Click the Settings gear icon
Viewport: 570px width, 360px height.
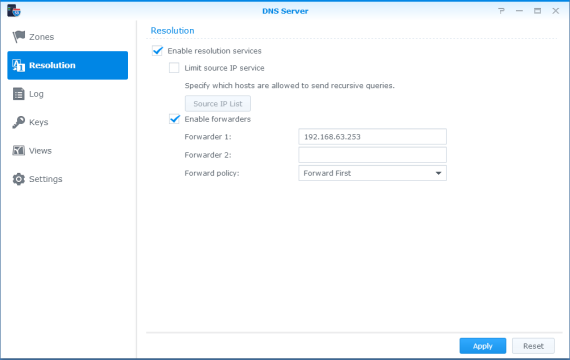click(x=18, y=179)
